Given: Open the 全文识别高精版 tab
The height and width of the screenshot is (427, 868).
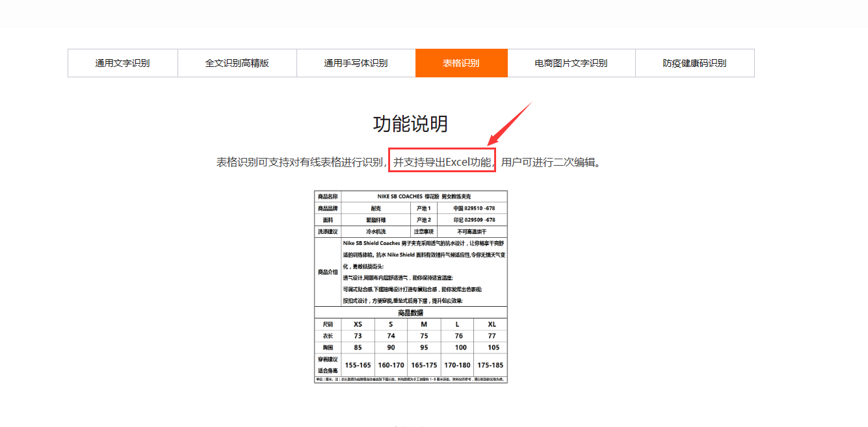Looking at the screenshot, I should [x=237, y=63].
